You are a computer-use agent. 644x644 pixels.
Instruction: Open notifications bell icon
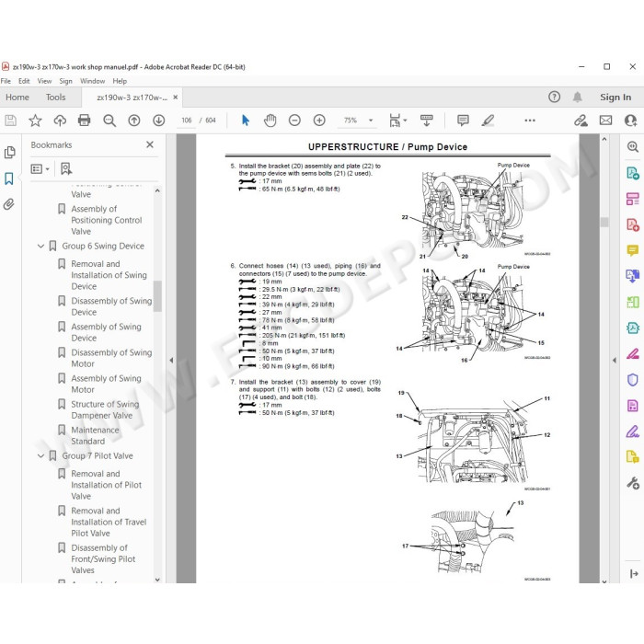pos(578,97)
